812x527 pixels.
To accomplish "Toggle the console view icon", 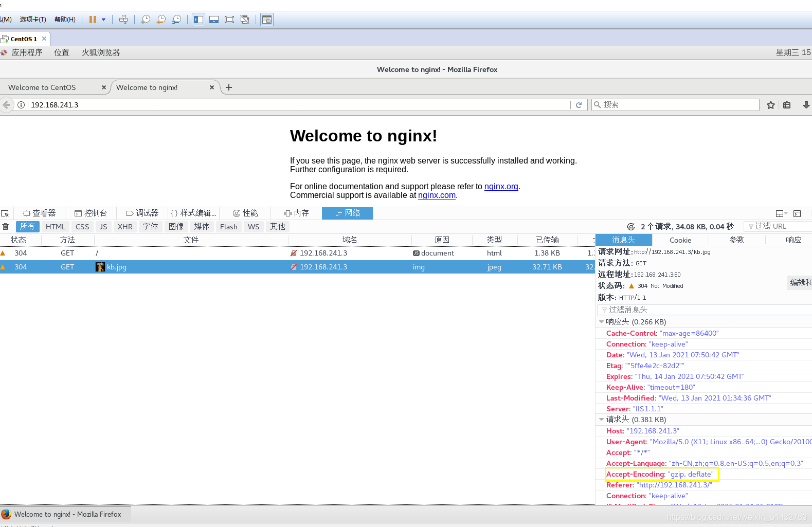I will point(267,20).
